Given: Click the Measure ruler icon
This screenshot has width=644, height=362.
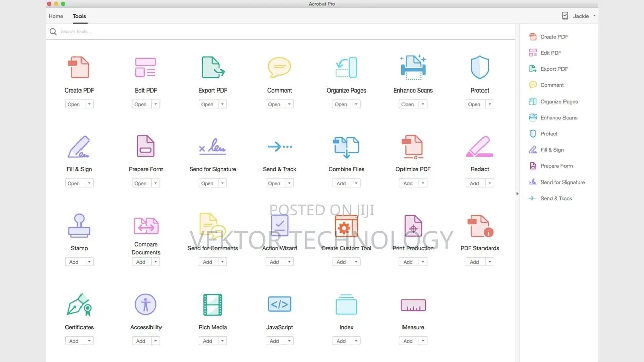Looking at the screenshot, I should 413,305.
